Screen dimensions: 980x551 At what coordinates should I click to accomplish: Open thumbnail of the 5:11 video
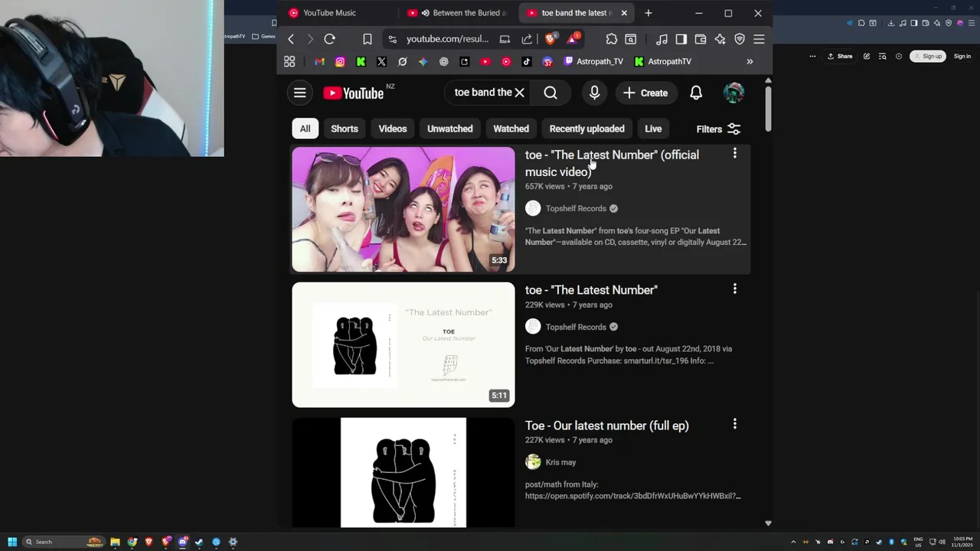pyautogui.click(x=403, y=345)
